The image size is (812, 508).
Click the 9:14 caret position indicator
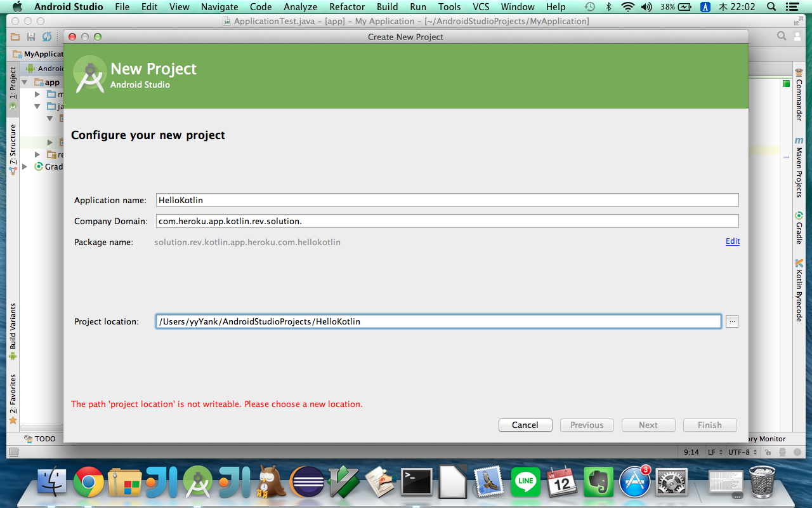pyautogui.click(x=691, y=452)
